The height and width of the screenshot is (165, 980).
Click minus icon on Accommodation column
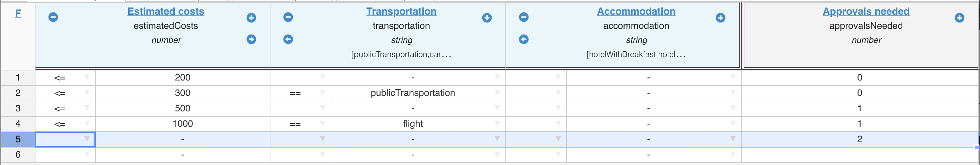click(523, 17)
